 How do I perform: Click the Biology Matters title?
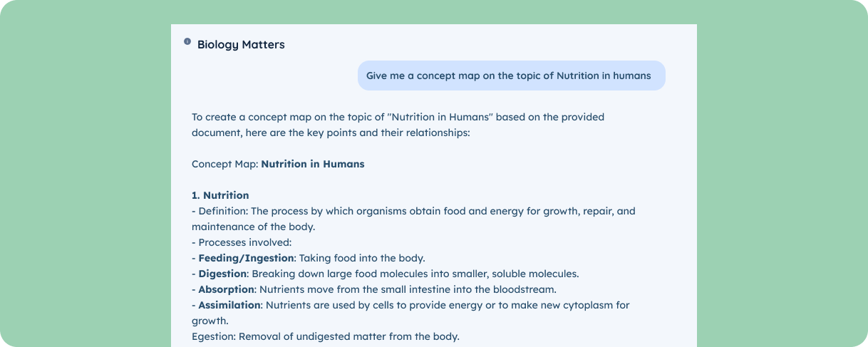(241, 45)
